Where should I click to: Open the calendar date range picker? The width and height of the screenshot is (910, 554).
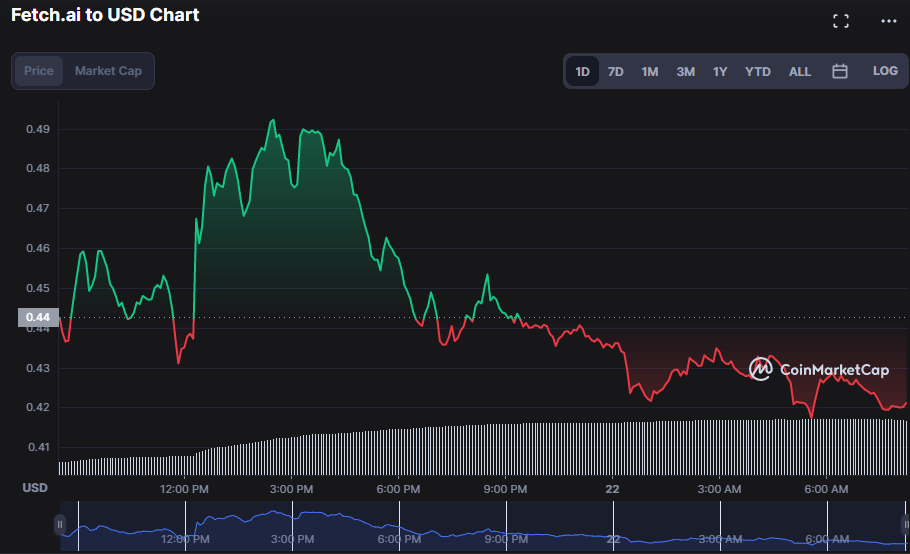tap(840, 71)
